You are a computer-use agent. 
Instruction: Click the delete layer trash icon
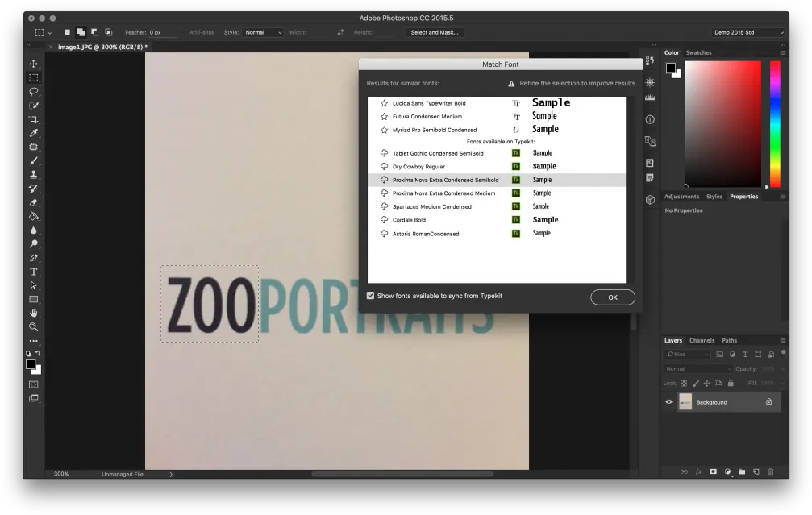[771, 471]
